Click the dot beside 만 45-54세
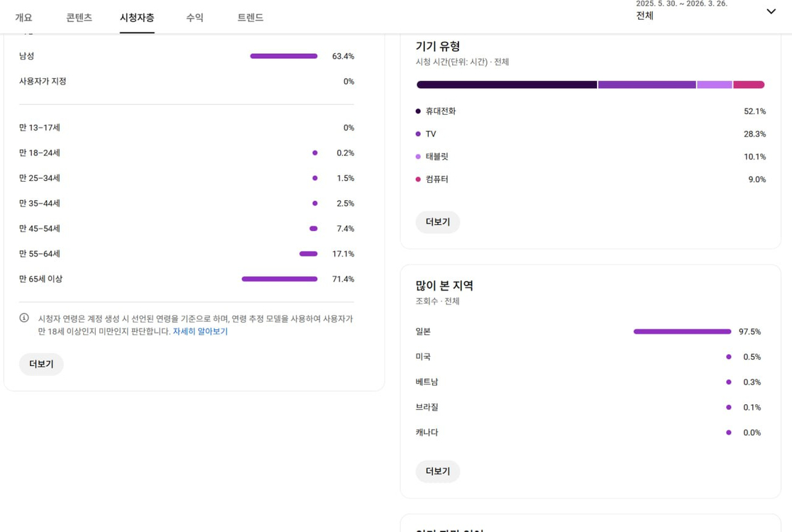The image size is (792, 532). coord(312,228)
